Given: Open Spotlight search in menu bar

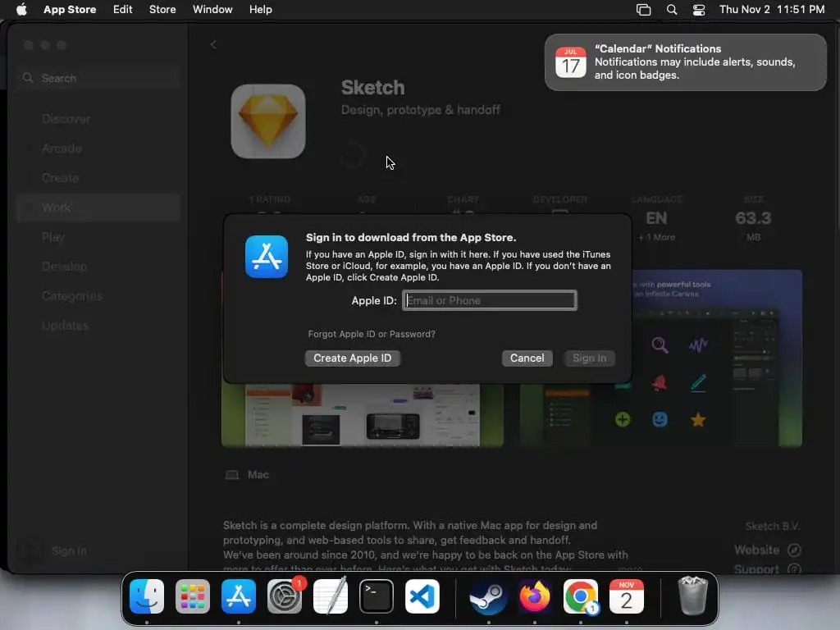Looking at the screenshot, I should point(672,10).
